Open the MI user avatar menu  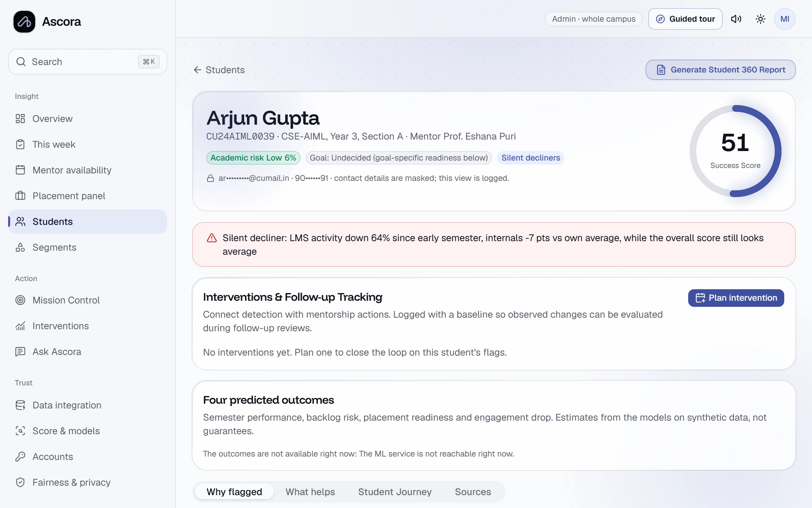tap(785, 19)
